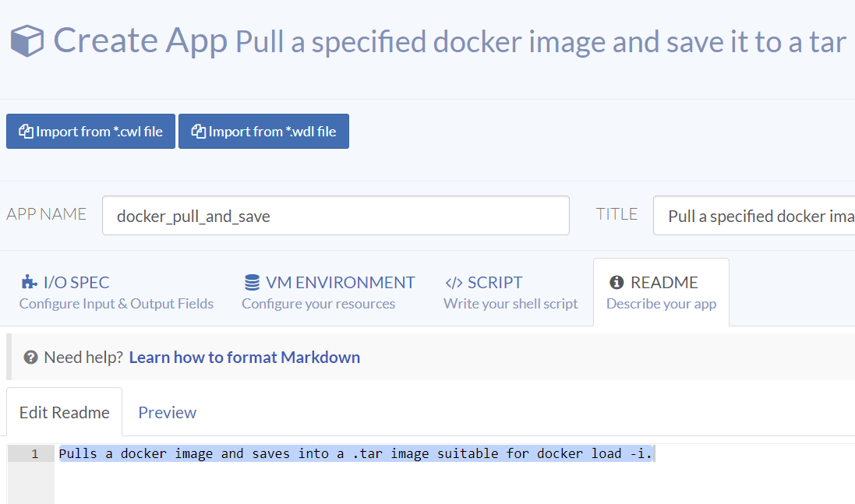The image size is (855, 504).
Task: Click the puzzle piece icon for I/O Spec
Action: point(29,282)
